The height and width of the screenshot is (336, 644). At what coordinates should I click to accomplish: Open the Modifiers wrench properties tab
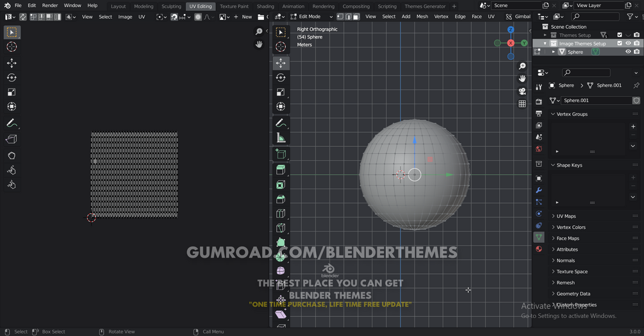click(539, 190)
